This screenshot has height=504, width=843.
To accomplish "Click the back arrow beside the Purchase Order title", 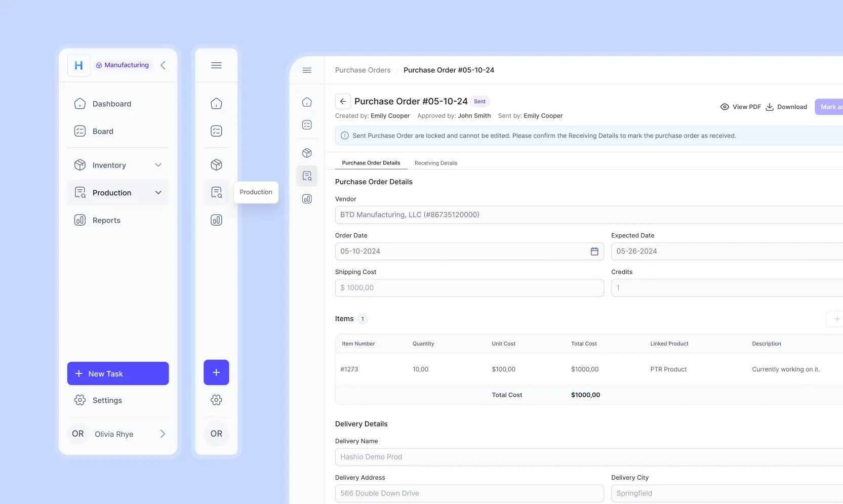I will point(343,101).
